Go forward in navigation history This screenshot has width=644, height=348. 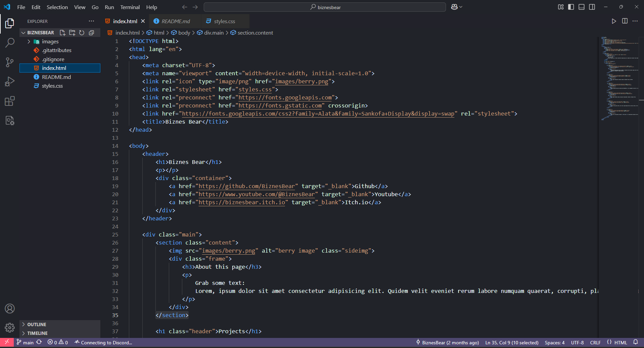coord(195,7)
